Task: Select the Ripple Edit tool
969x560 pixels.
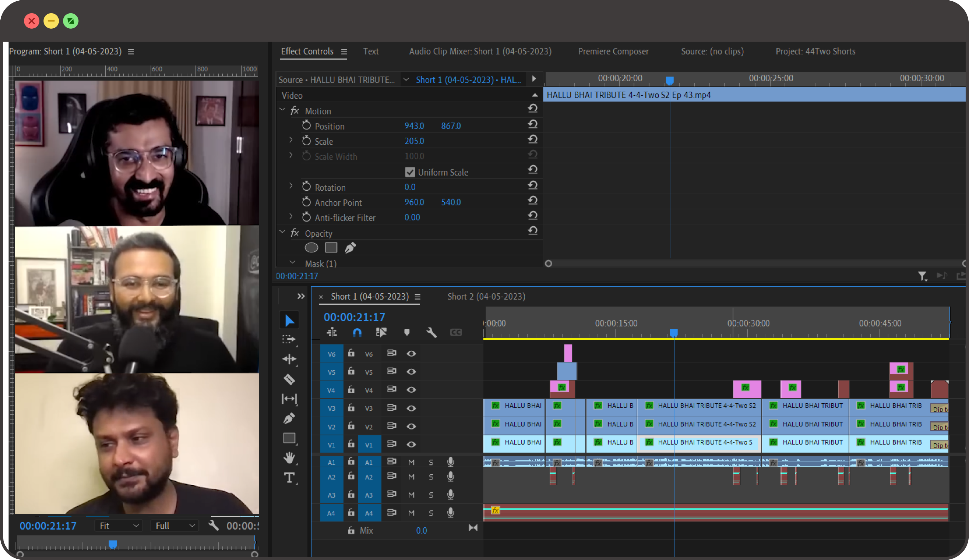Action: point(289,359)
